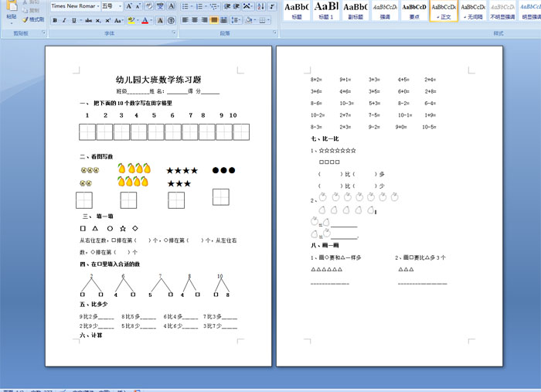Apply the 无间隔 style
541x392 pixels.
tap(473, 11)
